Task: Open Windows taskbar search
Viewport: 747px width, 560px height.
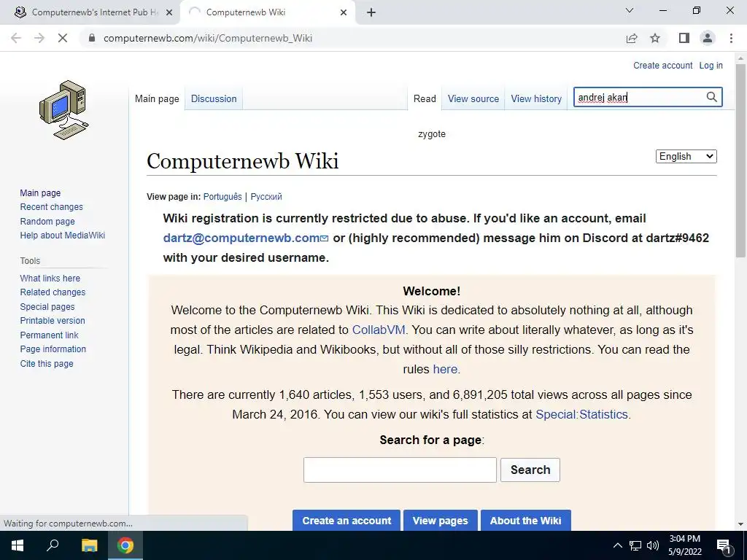Action: click(x=53, y=545)
